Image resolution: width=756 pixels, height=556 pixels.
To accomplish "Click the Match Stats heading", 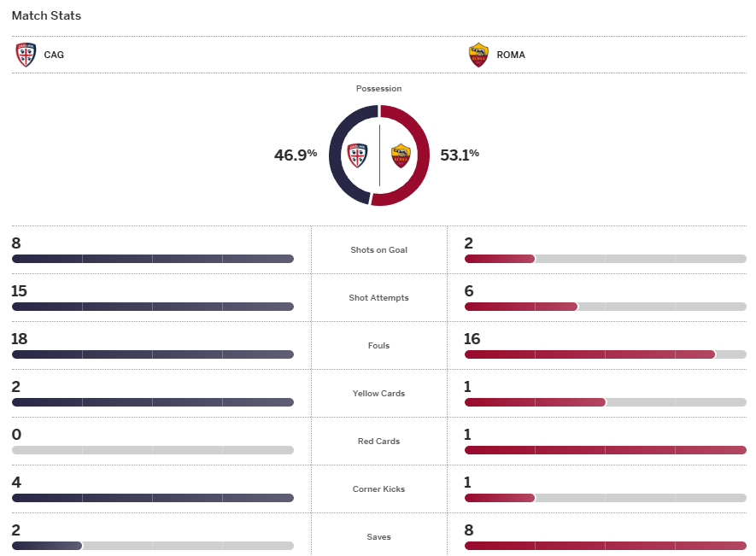I will click(x=47, y=15).
